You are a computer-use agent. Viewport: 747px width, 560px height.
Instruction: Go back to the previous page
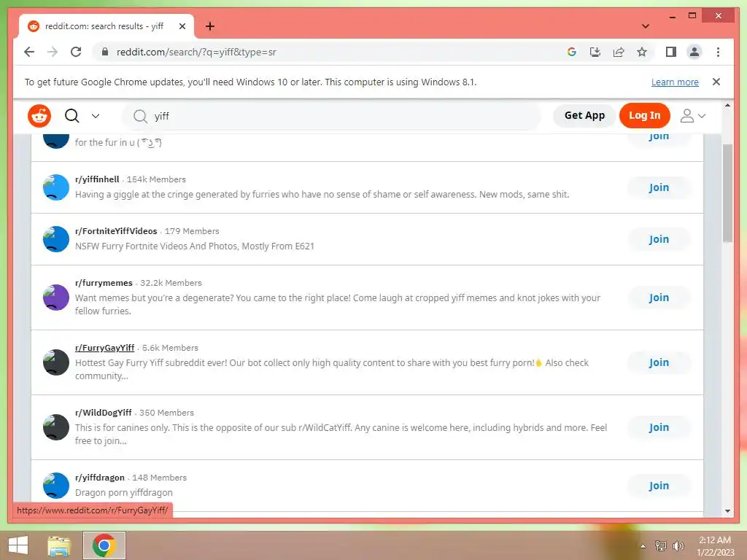point(29,52)
